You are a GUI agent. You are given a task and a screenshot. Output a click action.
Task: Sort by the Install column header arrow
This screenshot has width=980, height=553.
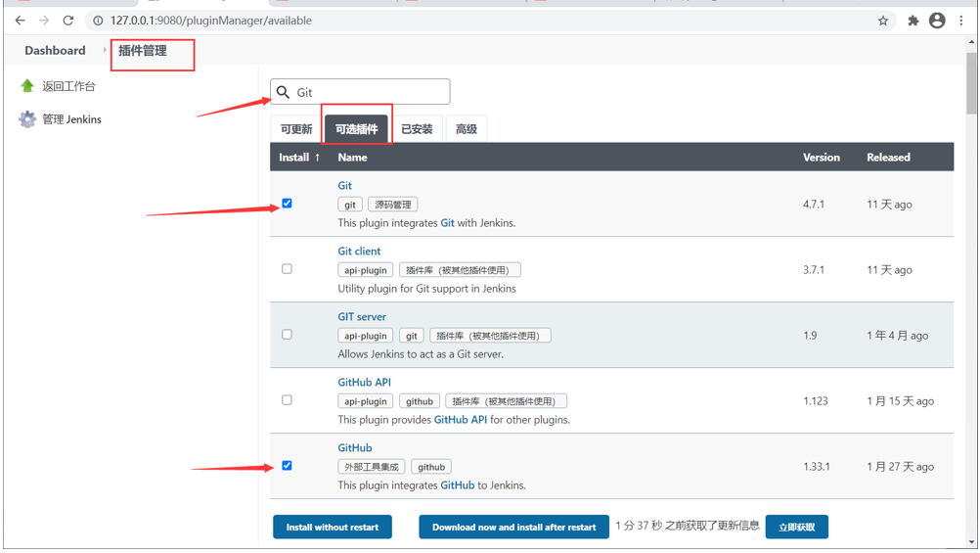pos(318,157)
